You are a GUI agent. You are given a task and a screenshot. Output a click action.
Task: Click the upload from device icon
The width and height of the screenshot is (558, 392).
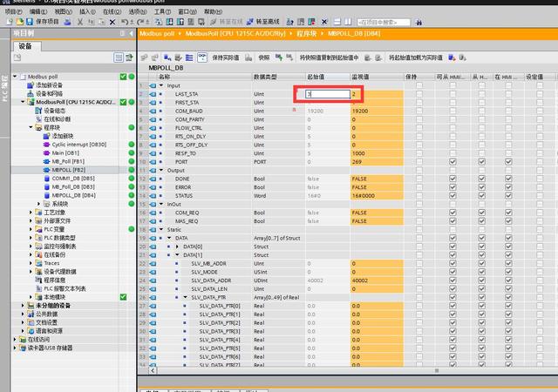180,22
